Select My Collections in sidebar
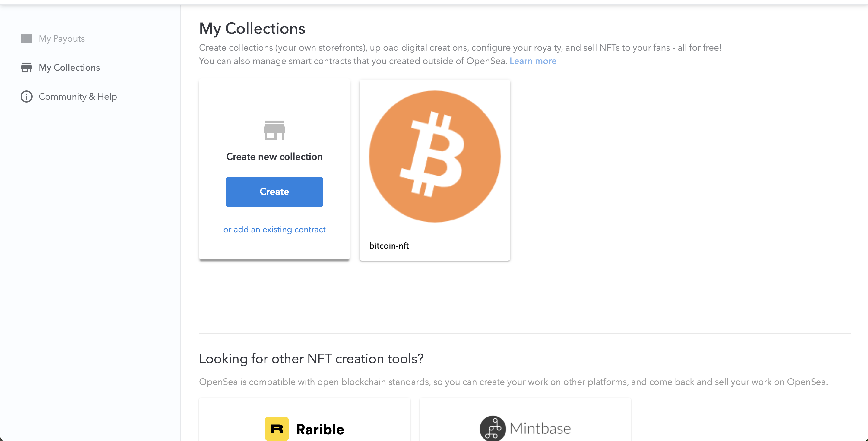Screen dimensions: 868x441 69,68
